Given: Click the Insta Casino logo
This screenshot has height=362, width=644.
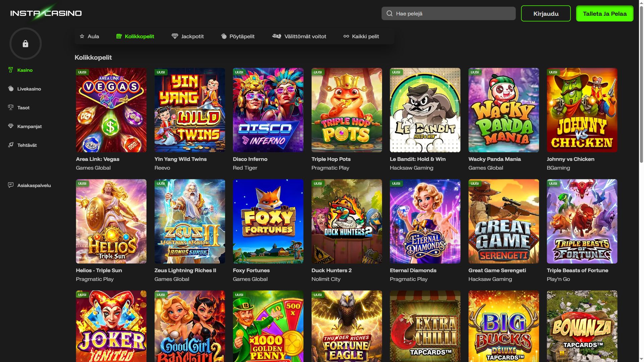Looking at the screenshot, I should (46, 13).
